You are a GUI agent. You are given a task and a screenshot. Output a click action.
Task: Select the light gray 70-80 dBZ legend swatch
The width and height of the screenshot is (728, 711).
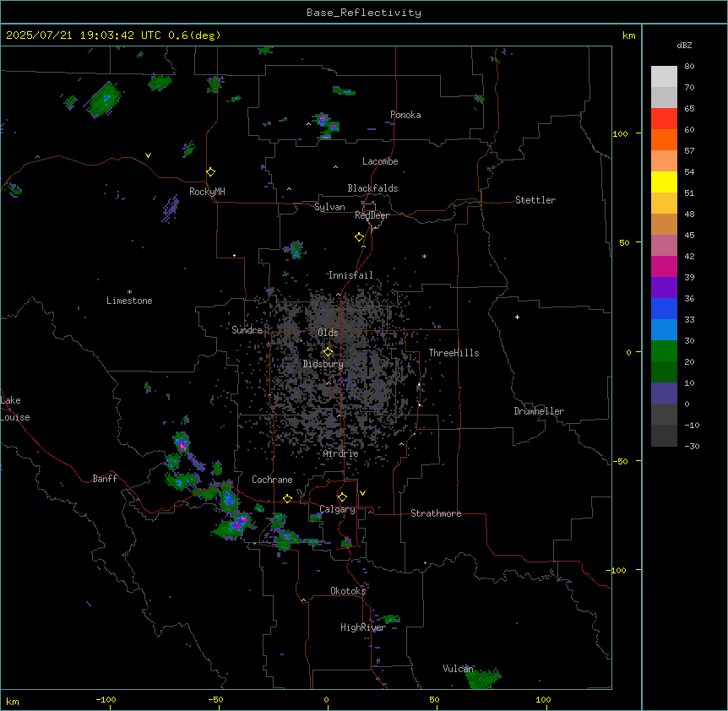tap(664, 77)
